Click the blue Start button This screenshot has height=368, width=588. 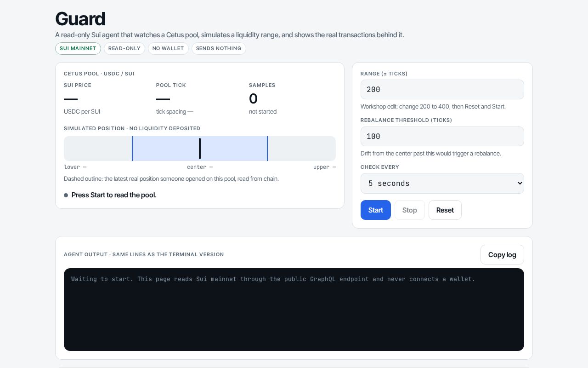(375, 210)
